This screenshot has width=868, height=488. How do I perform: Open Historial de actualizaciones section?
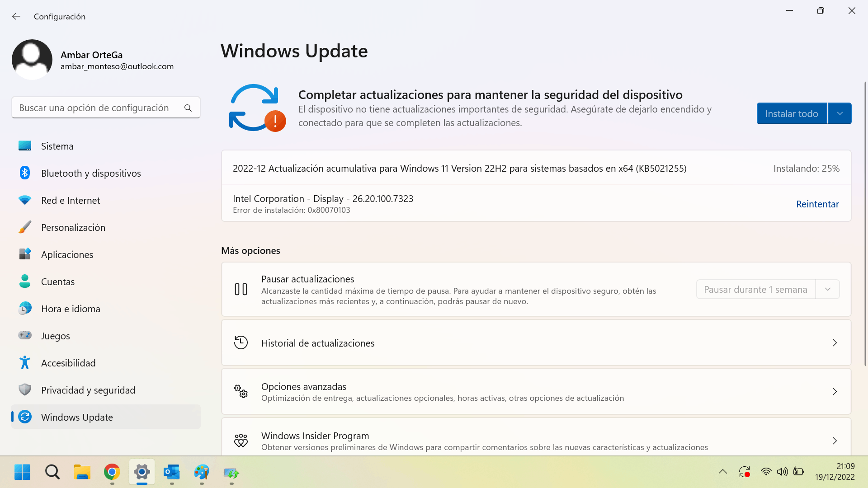[536, 343]
